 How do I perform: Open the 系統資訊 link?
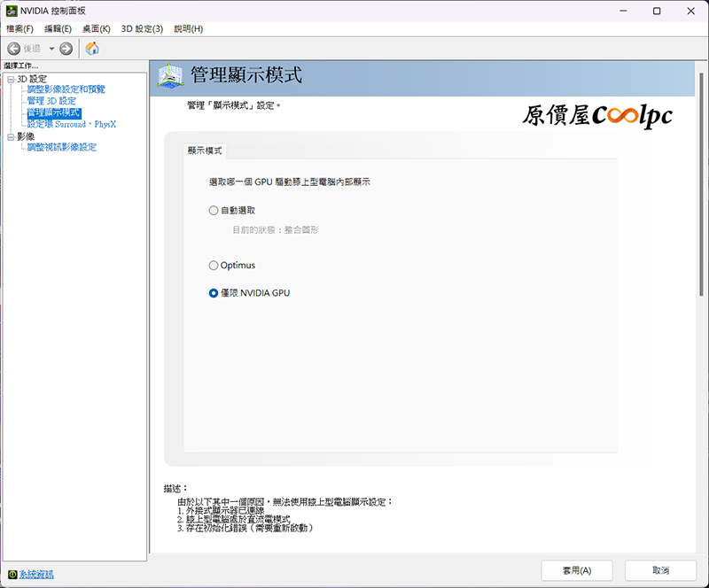coord(36,574)
